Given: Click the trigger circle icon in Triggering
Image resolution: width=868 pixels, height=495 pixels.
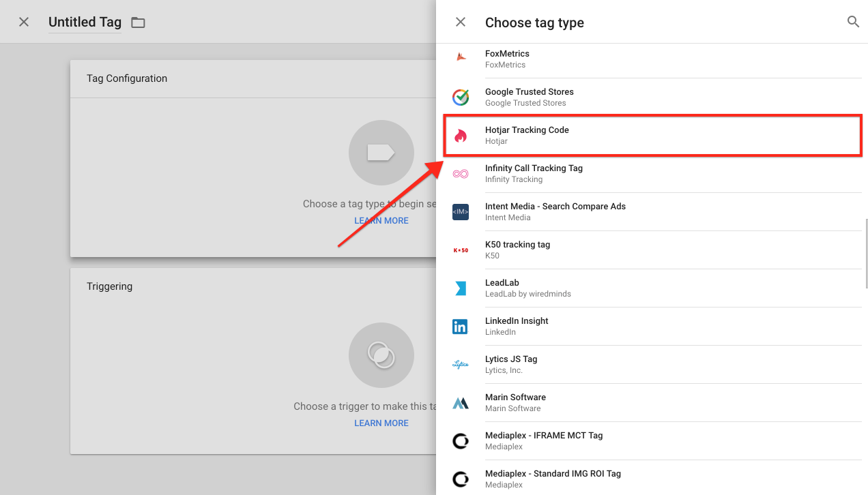Looking at the screenshot, I should (381, 355).
